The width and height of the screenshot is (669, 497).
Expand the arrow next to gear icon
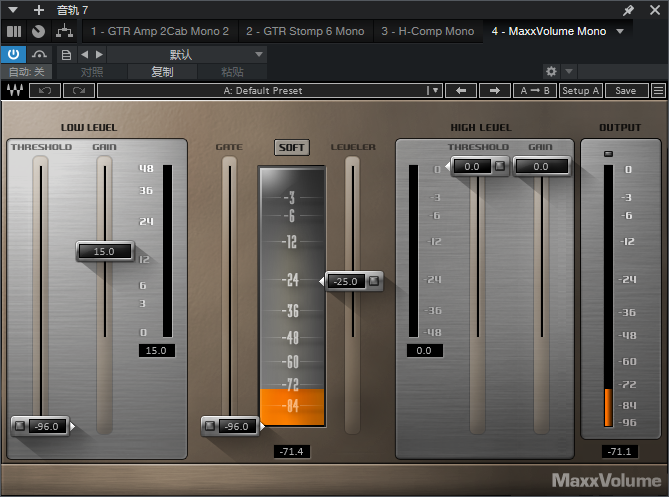click(x=569, y=71)
